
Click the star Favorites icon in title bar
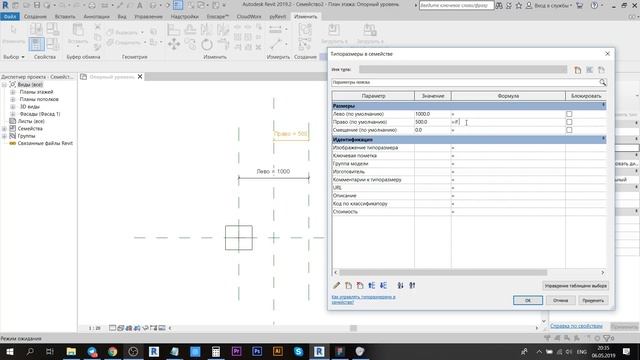(518, 5)
